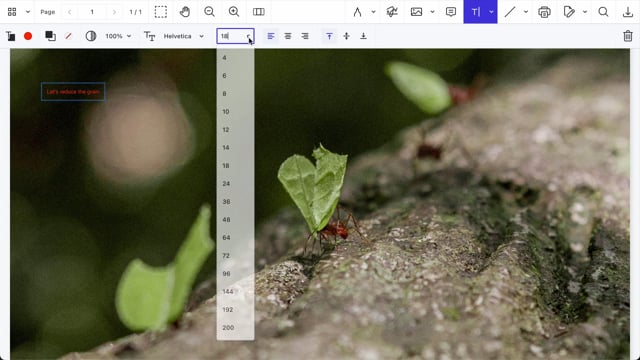
Task: Delete the annotation with trash icon
Action: click(x=628, y=36)
